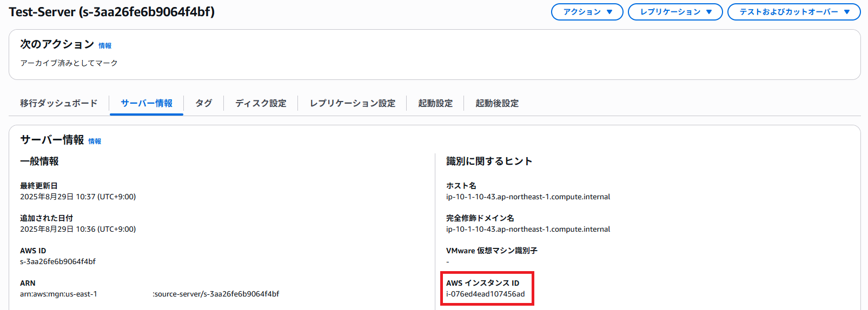Open the 起動後設定 tab
This screenshot has width=868, height=310.
[497, 103]
